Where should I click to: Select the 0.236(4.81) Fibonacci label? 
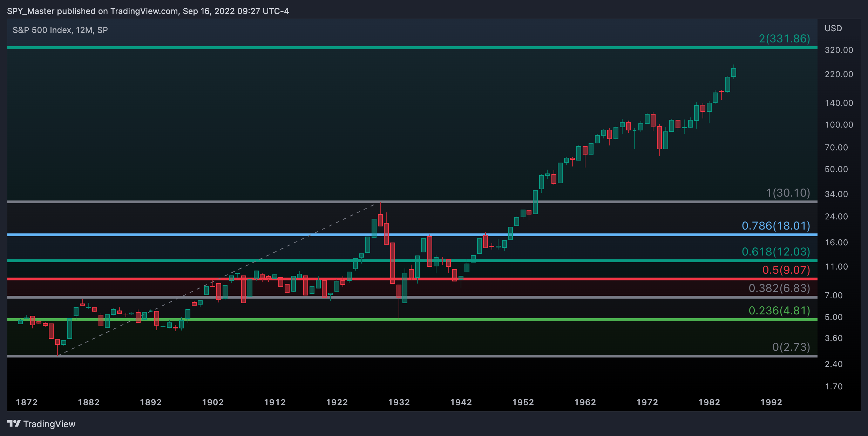[780, 311]
